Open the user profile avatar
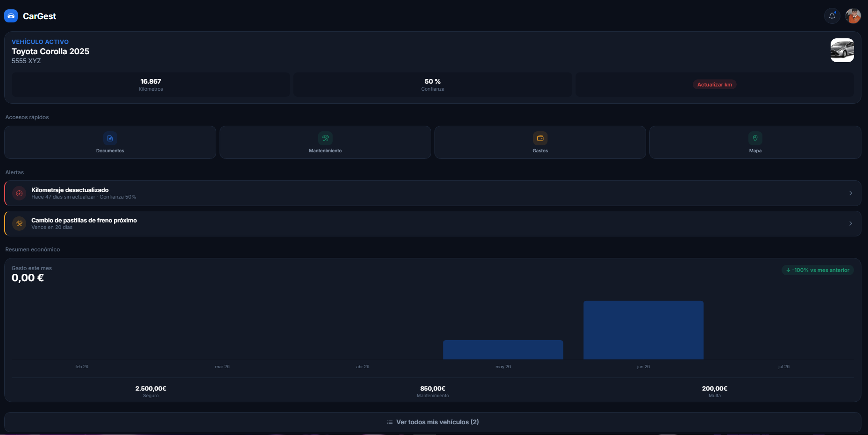The image size is (868, 435). coord(853,16)
